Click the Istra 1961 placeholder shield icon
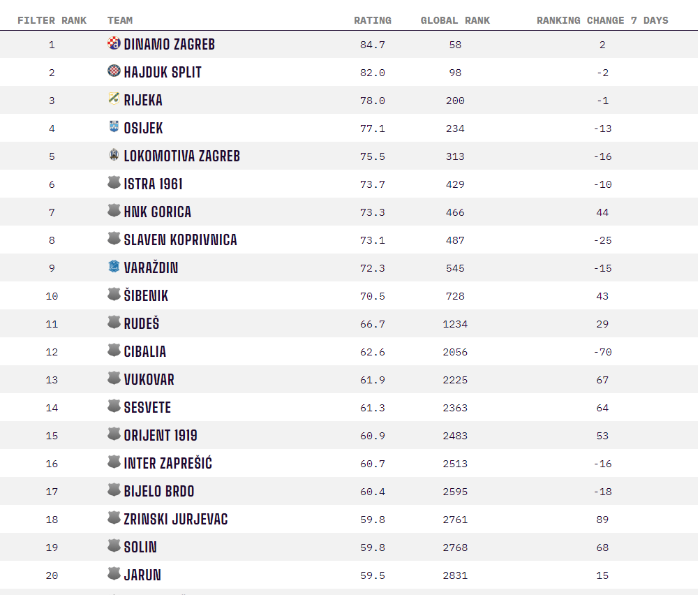The width and height of the screenshot is (700, 595). coord(114,183)
